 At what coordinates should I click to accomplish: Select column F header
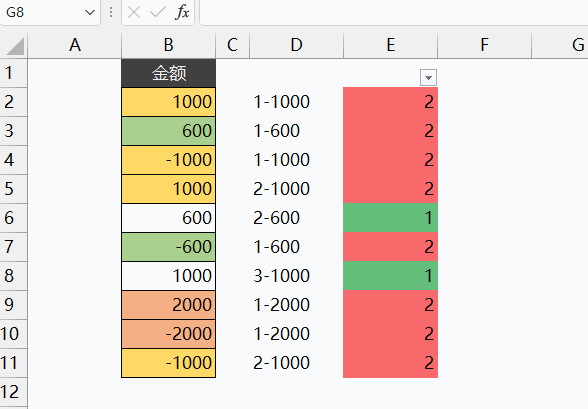pos(484,45)
